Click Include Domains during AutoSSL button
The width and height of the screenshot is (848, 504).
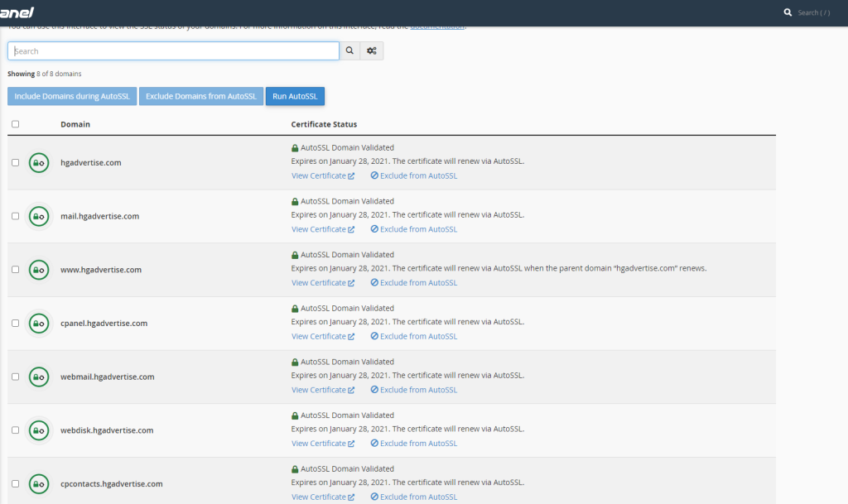coord(72,97)
